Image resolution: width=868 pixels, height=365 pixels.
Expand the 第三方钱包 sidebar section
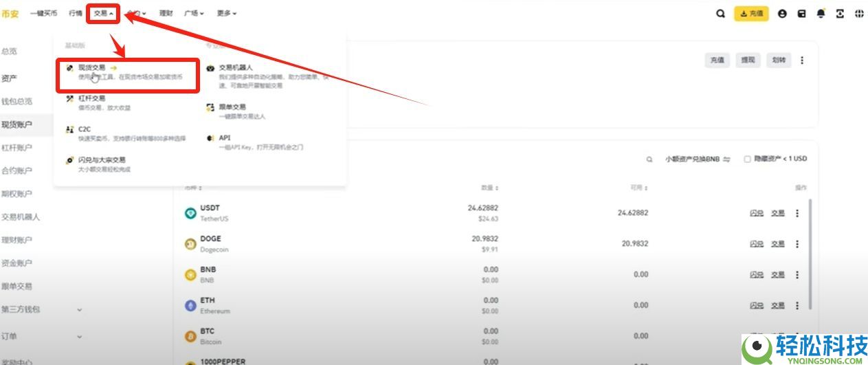[79, 309]
